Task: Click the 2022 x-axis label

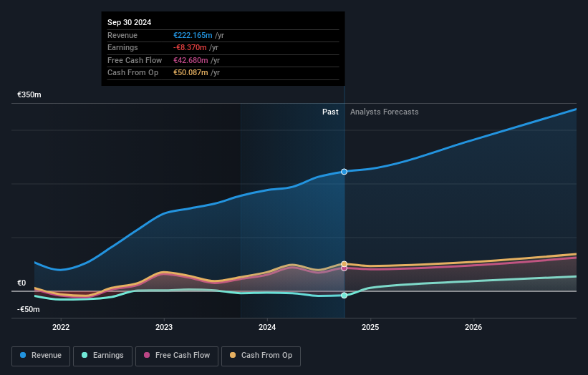Action: 61,327
